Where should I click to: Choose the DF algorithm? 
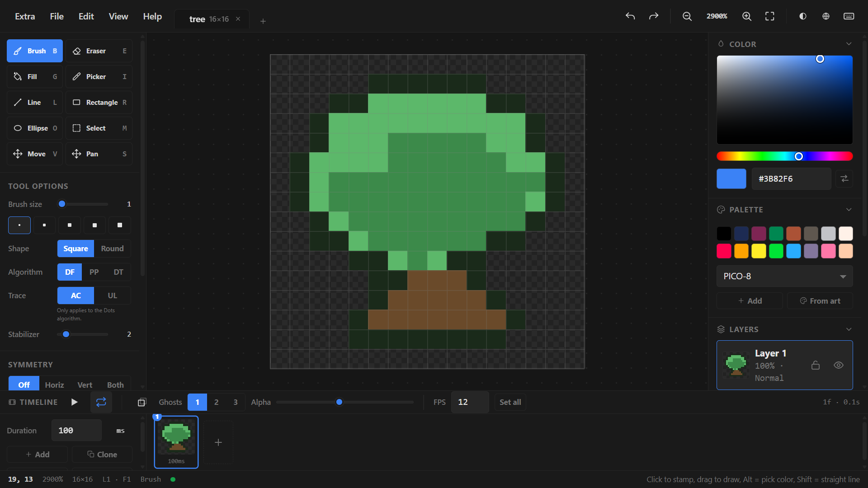point(70,272)
